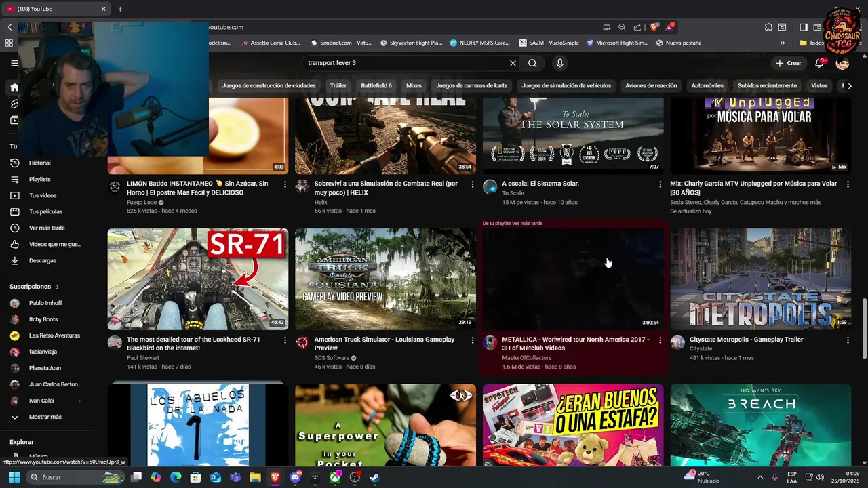Click the share icon in address bar
This screenshot has height=488, width=868.
click(637, 27)
